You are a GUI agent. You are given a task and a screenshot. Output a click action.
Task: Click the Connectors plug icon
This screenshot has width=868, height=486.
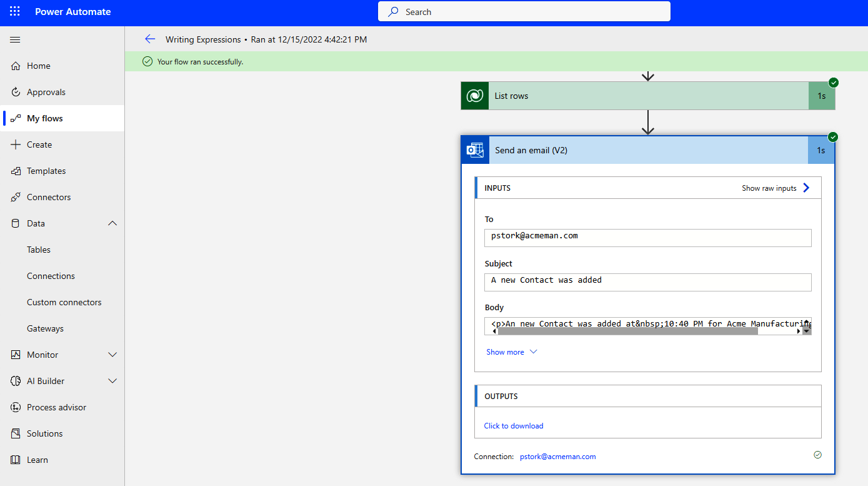coord(16,197)
